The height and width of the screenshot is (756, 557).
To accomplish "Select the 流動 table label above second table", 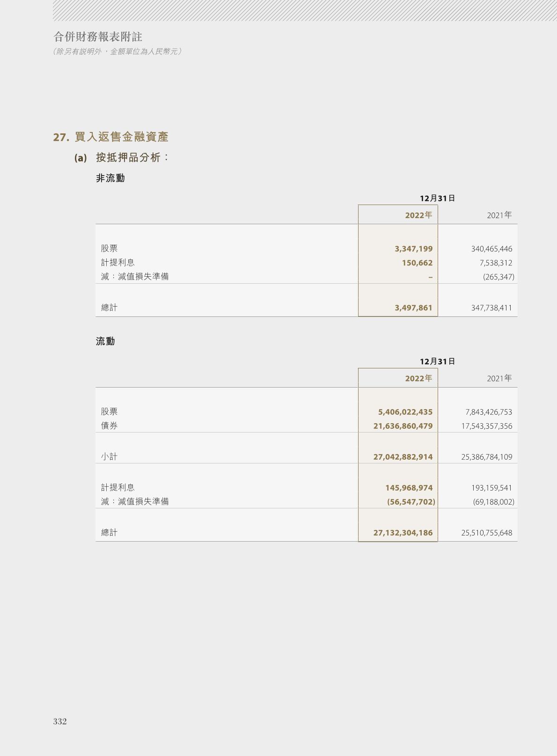I will pyautogui.click(x=105, y=342).
